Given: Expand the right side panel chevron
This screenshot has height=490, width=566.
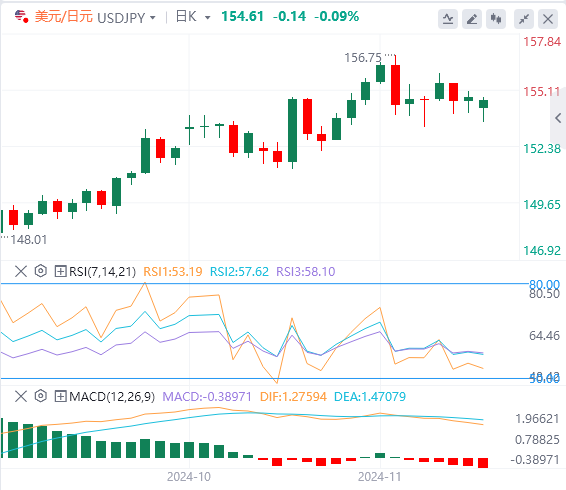Looking at the screenshot, I should pos(558,118).
